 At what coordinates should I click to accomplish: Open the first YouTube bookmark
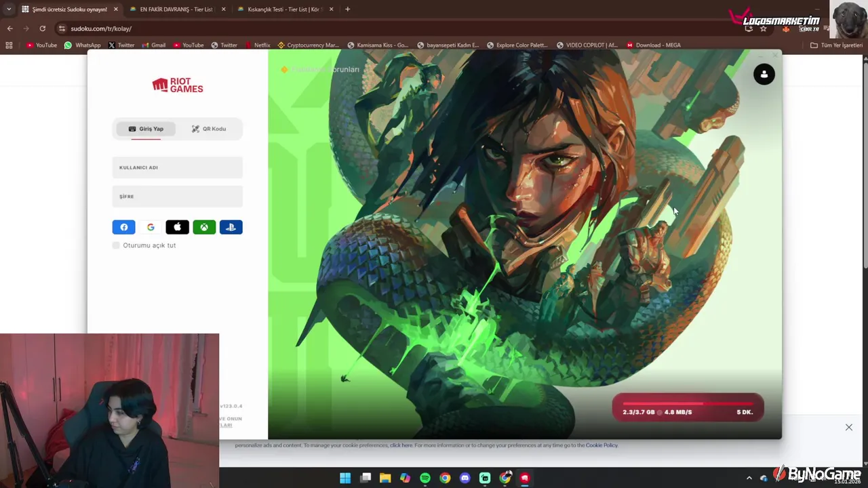coord(41,45)
